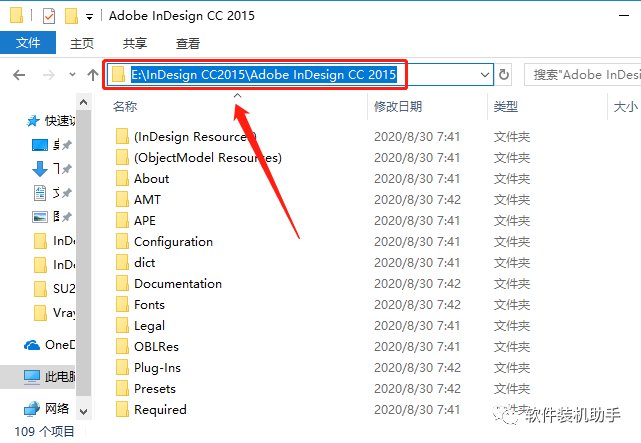Select 此电脑 in the navigation pane

[x=38, y=376]
